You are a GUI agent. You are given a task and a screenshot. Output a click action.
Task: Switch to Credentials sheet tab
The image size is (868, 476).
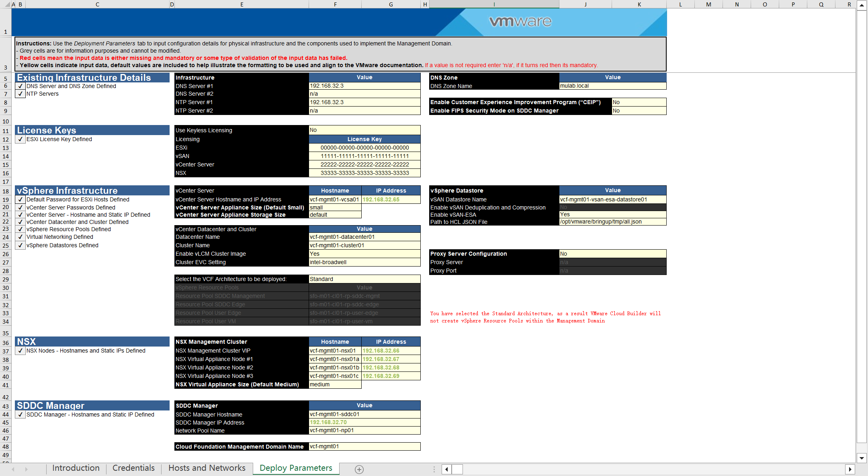[x=133, y=468]
